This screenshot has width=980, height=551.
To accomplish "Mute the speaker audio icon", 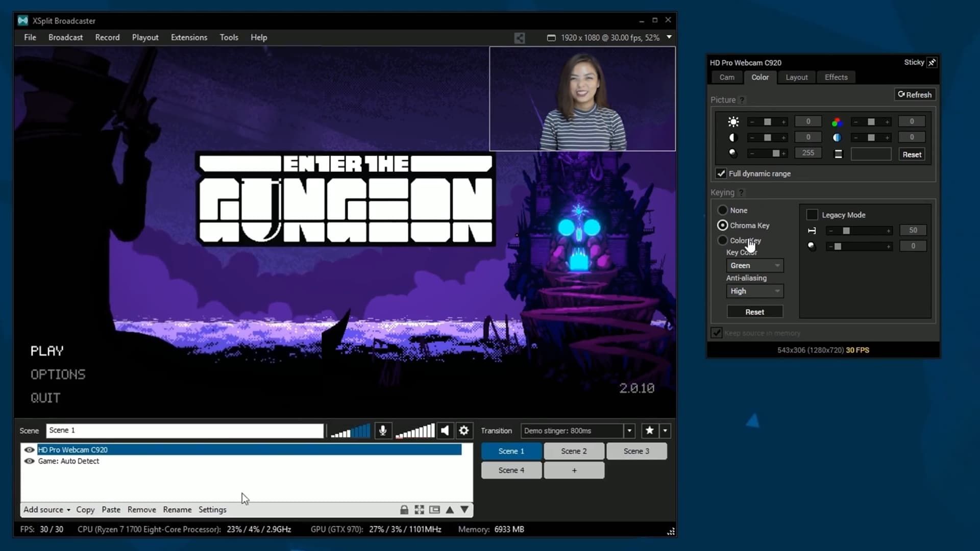I will click(x=445, y=431).
